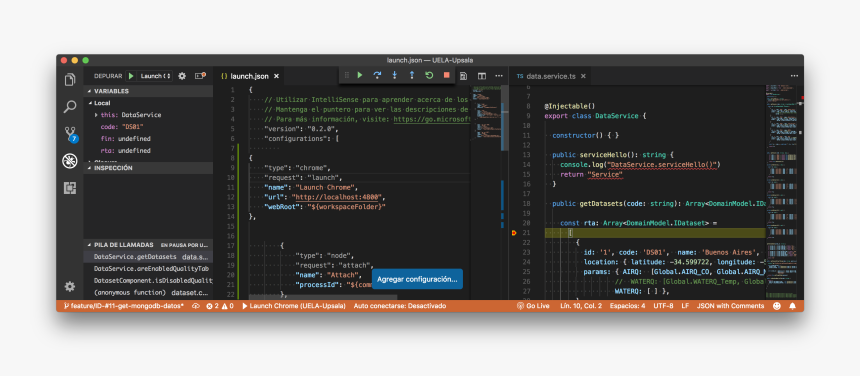The height and width of the screenshot is (376, 860).
Task: Open the Explorer view in the activity bar
Action: pos(70,79)
